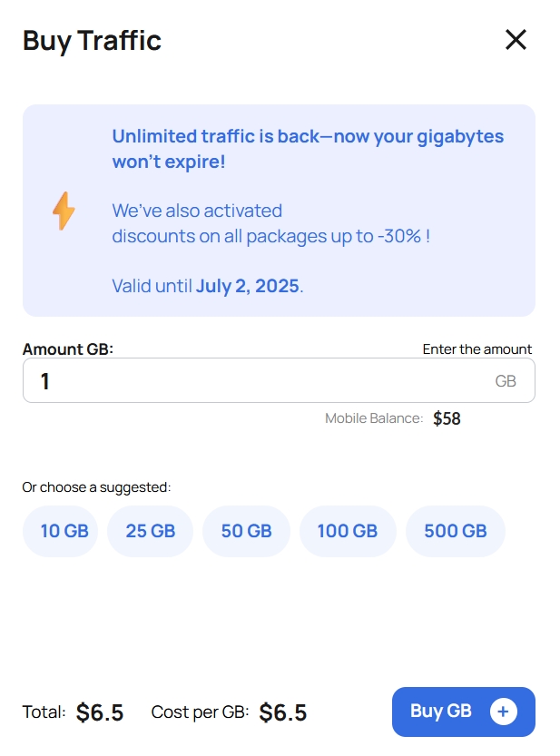Click the Cost per GB $6.5 value

point(283,712)
